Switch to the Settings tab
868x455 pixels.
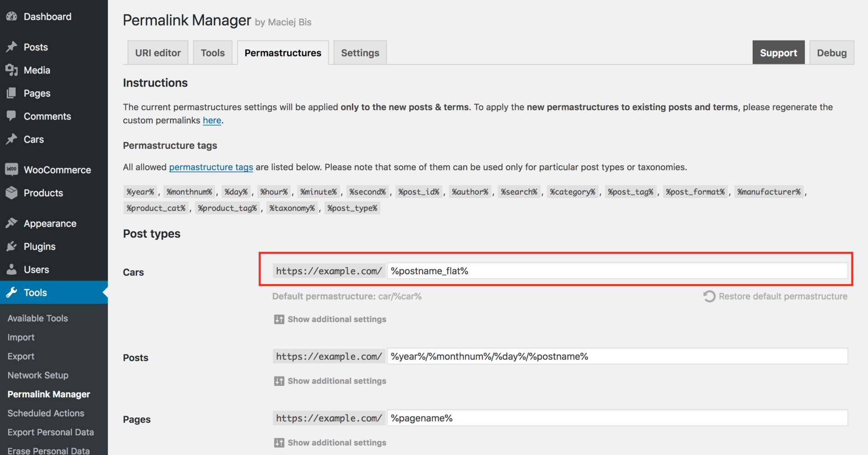pos(360,52)
